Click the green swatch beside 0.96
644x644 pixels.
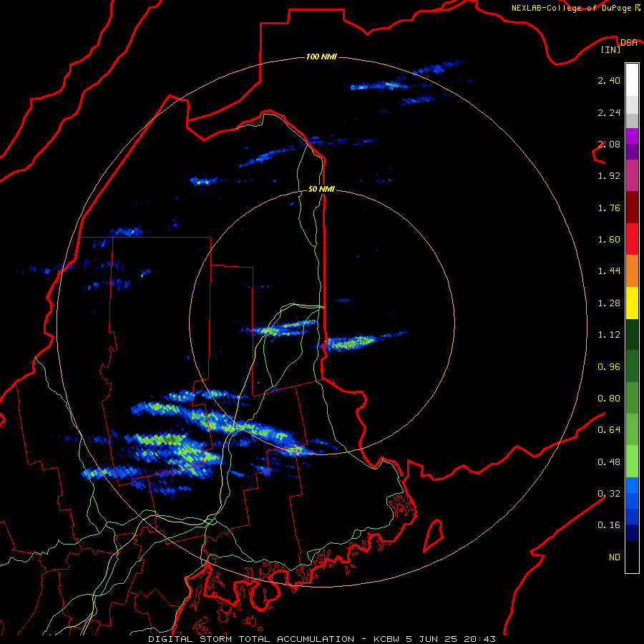tap(632, 367)
